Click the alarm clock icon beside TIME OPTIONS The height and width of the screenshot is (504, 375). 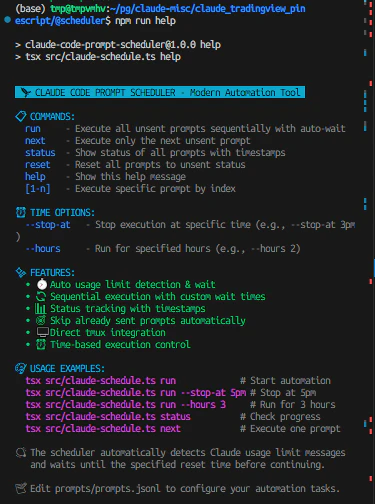pyautogui.click(x=21, y=212)
